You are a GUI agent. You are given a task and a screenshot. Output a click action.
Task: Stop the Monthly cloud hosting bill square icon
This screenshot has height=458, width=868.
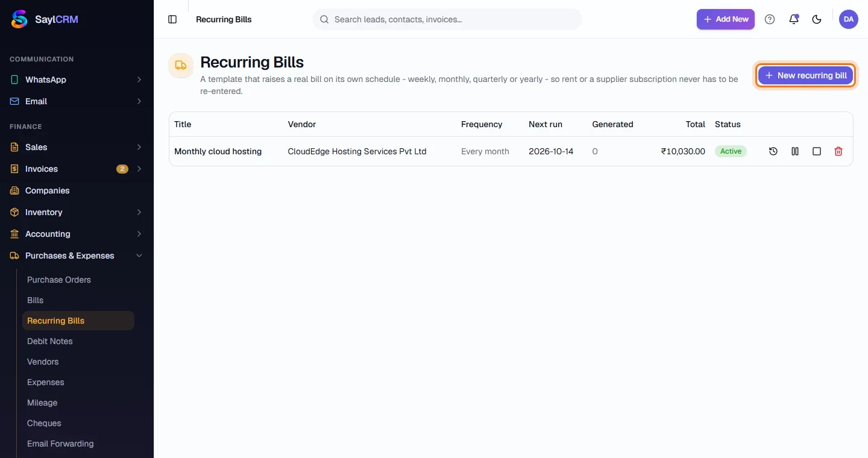click(817, 151)
